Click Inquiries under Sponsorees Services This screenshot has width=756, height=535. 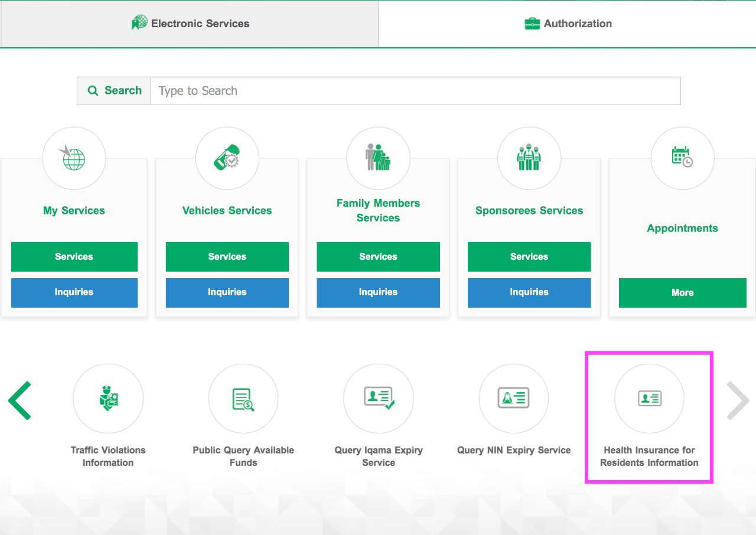[529, 292]
